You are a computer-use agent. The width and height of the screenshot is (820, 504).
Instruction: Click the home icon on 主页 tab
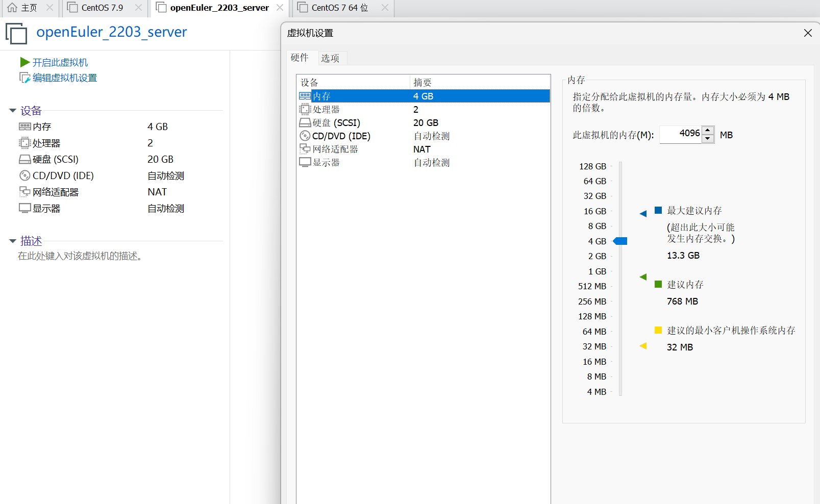point(12,8)
